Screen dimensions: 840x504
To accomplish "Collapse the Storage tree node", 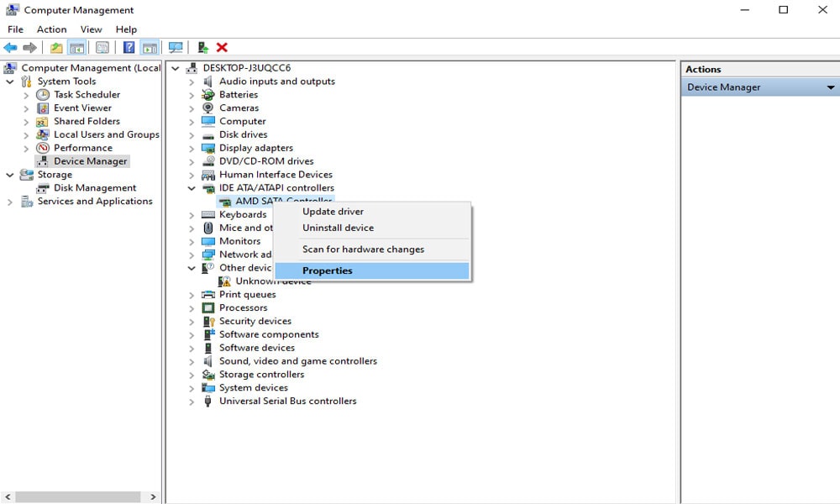I will click(9, 175).
